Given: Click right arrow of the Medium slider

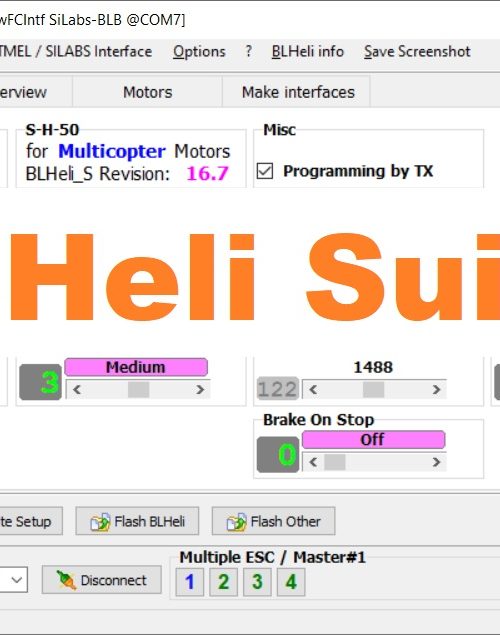Looking at the screenshot, I should (200, 390).
